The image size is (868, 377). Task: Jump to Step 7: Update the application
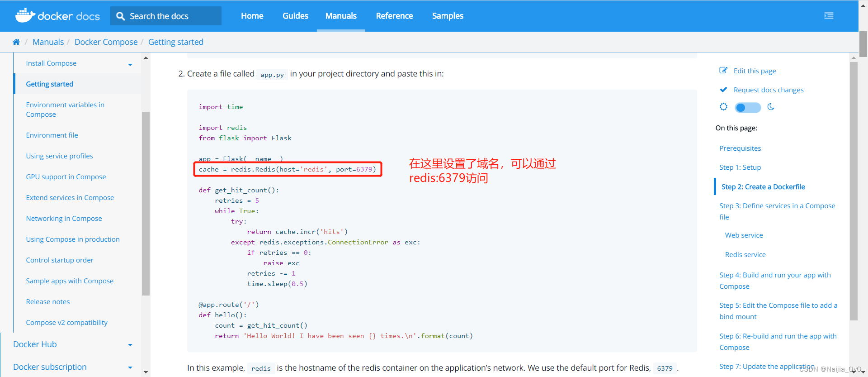(x=767, y=367)
